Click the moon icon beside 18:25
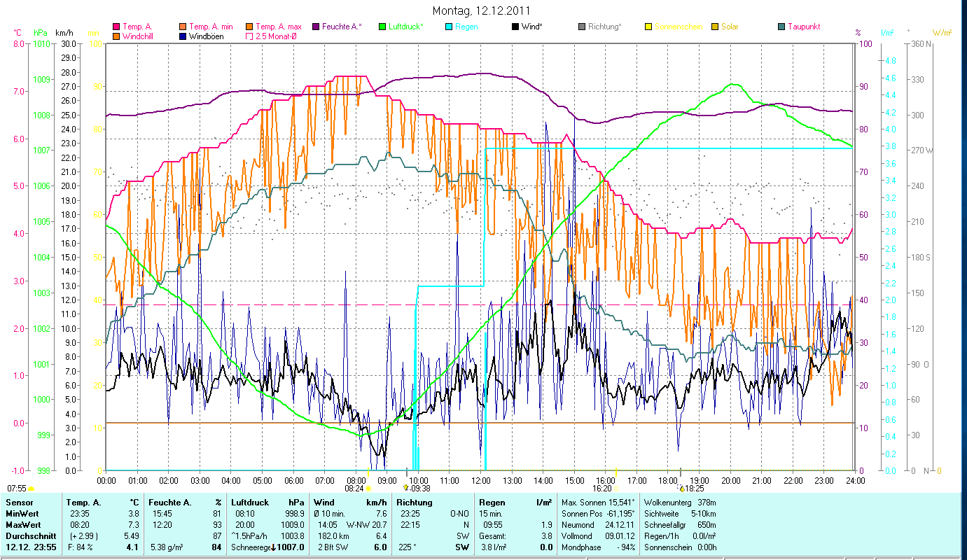The height and width of the screenshot is (560, 967). [x=681, y=489]
